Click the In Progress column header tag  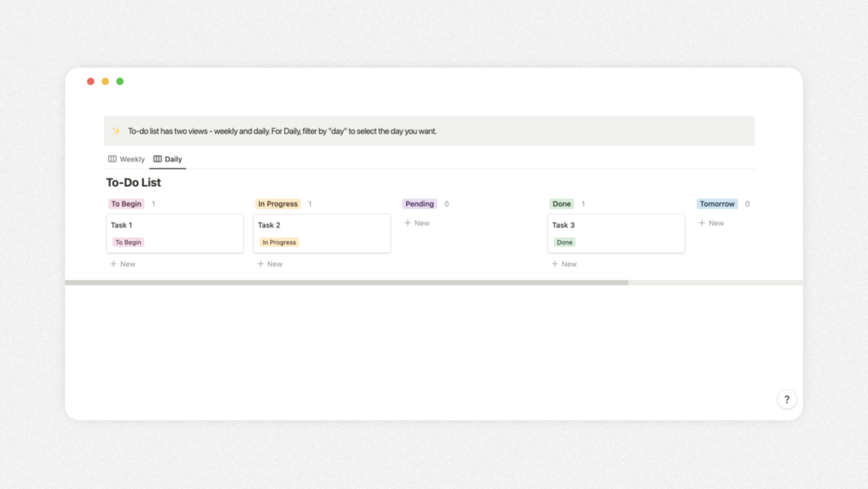click(277, 204)
